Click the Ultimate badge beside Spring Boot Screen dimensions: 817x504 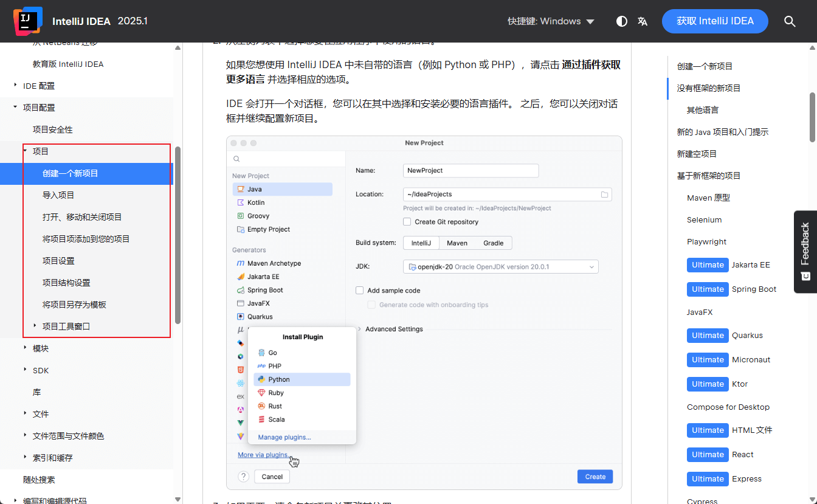point(708,289)
